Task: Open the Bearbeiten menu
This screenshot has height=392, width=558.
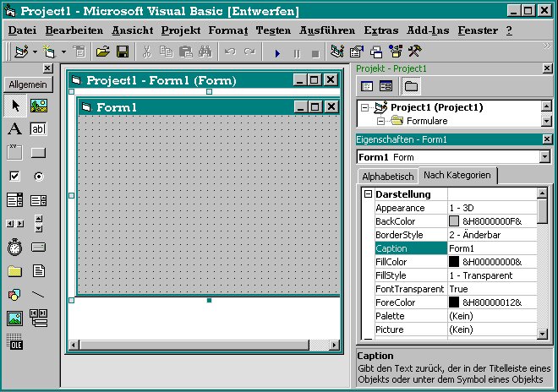Action: (74, 30)
